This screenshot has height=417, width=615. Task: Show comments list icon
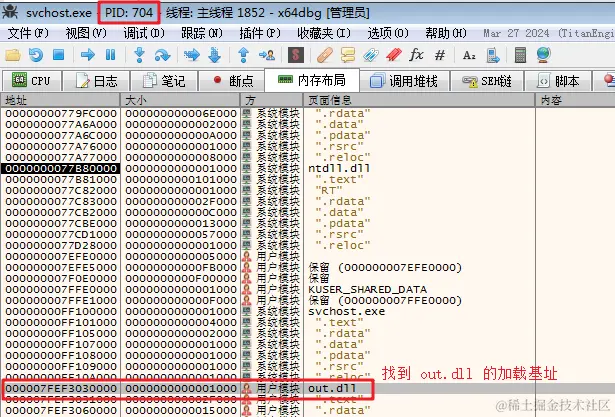(x=348, y=55)
